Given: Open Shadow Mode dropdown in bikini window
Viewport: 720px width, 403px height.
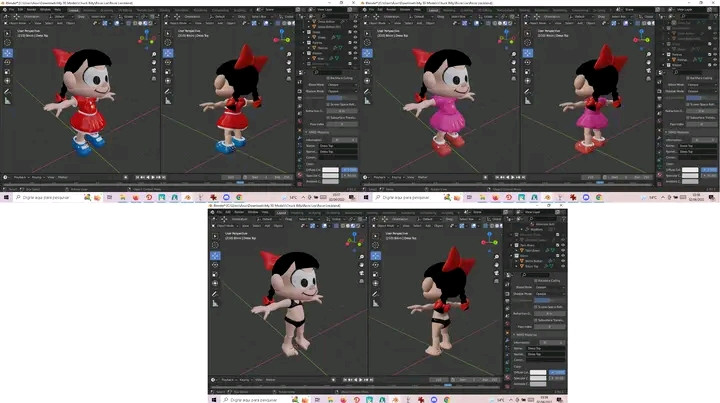Looking at the screenshot, I should [x=550, y=294].
